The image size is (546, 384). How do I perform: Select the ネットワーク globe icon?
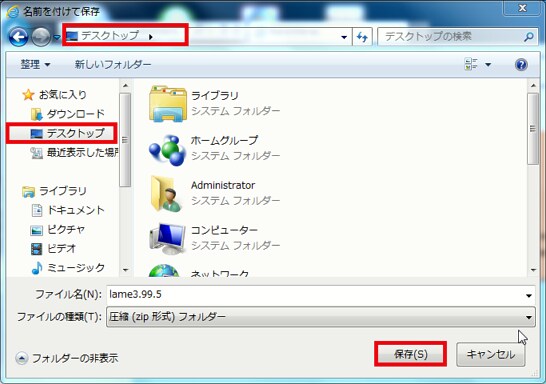pos(164,271)
